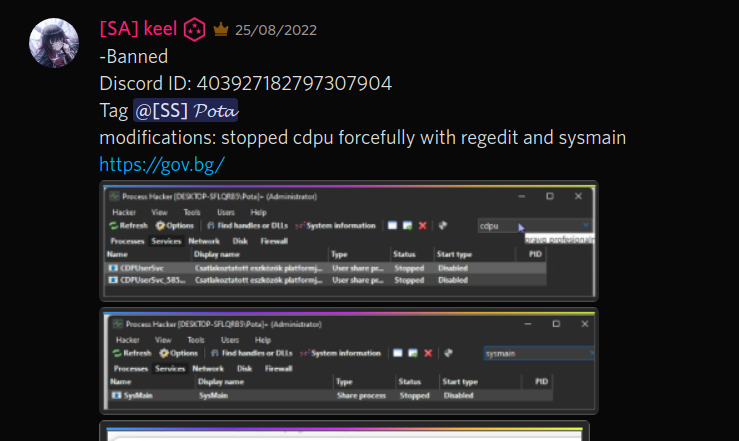Screen dimensions: 739x441
Task: Open Help menu in the sysmain window
Action: [263, 340]
